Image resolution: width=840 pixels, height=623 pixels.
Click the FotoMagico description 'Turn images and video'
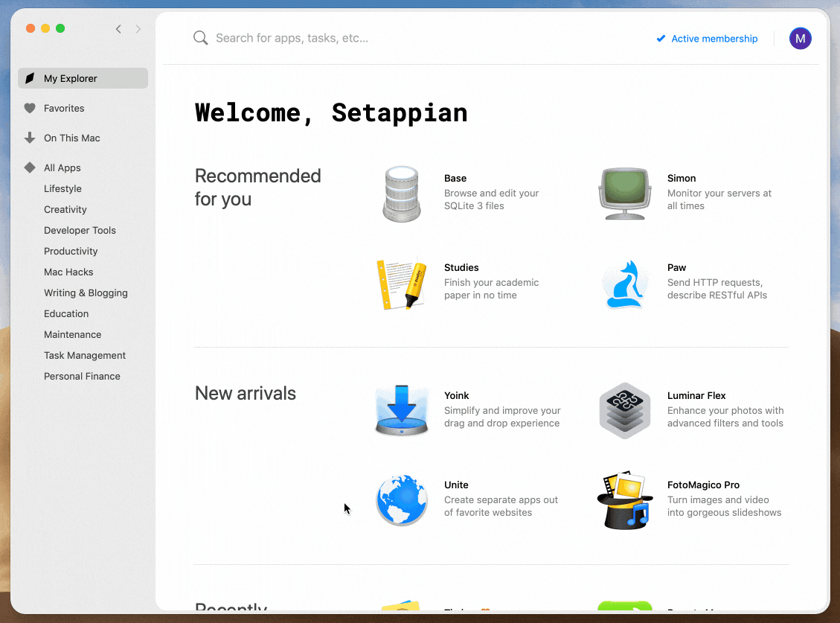(724, 506)
